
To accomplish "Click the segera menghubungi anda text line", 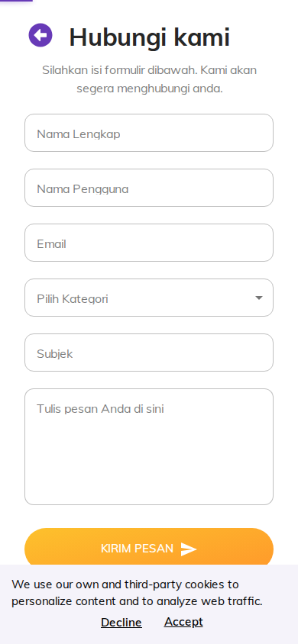I will coord(150,89).
